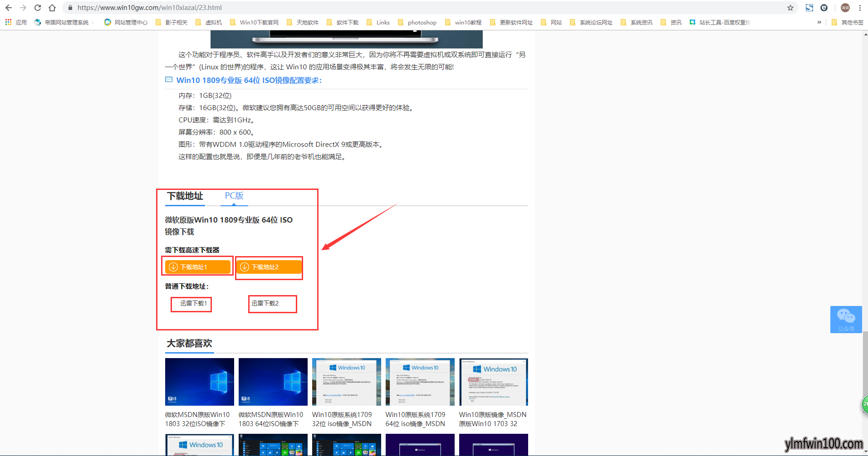Open the 系统论坛网址 bookmark folder
The height and width of the screenshot is (456, 868).
tap(591, 22)
